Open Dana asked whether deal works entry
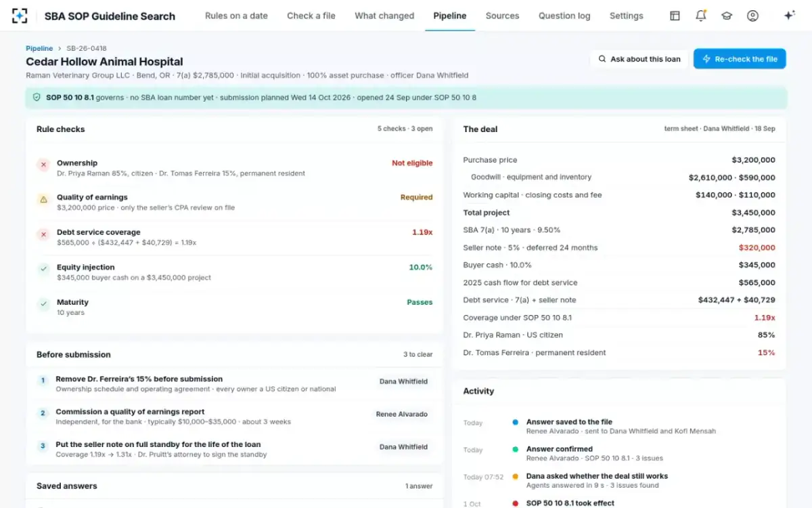 click(619, 480)
